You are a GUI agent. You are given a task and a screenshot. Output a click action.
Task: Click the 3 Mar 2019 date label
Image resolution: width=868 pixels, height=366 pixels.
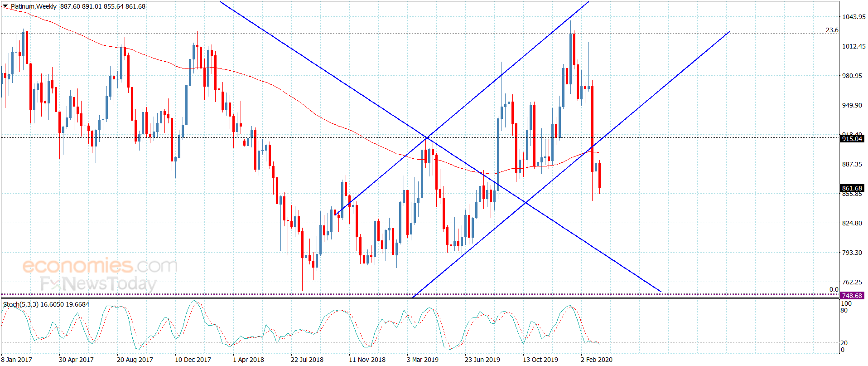423,360
